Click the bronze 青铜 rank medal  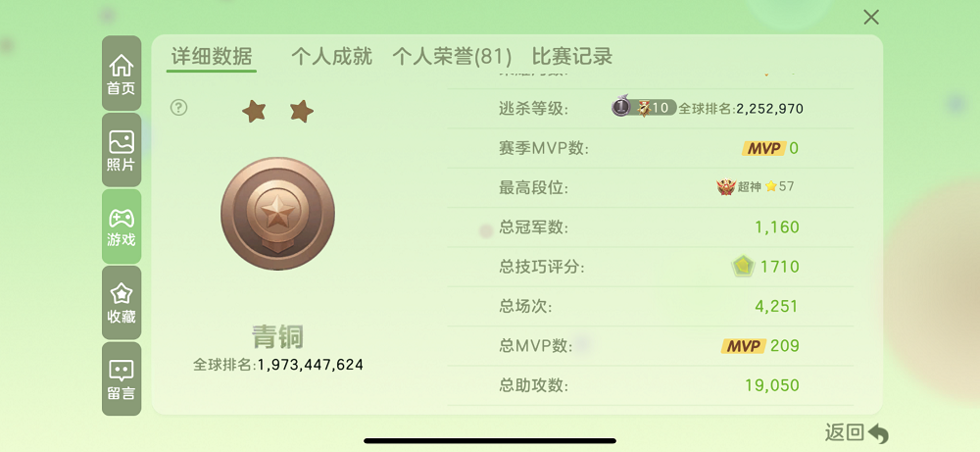click(x=277, y=214)
